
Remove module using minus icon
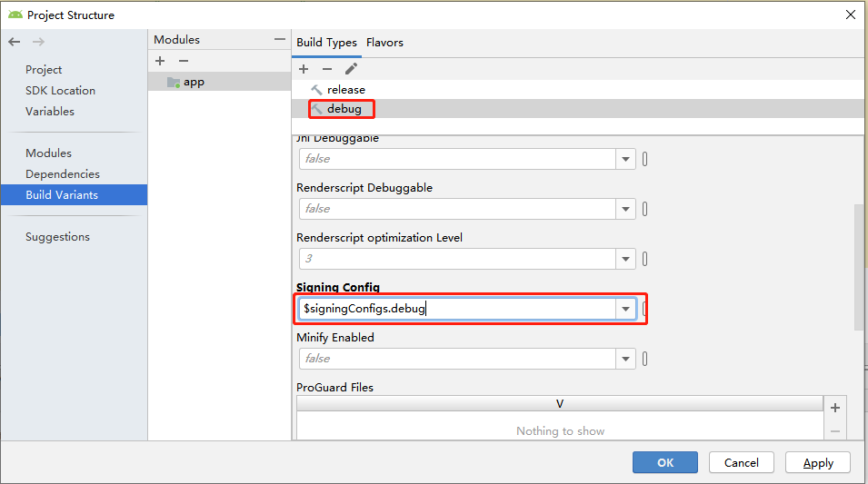[x=183, y=61]
